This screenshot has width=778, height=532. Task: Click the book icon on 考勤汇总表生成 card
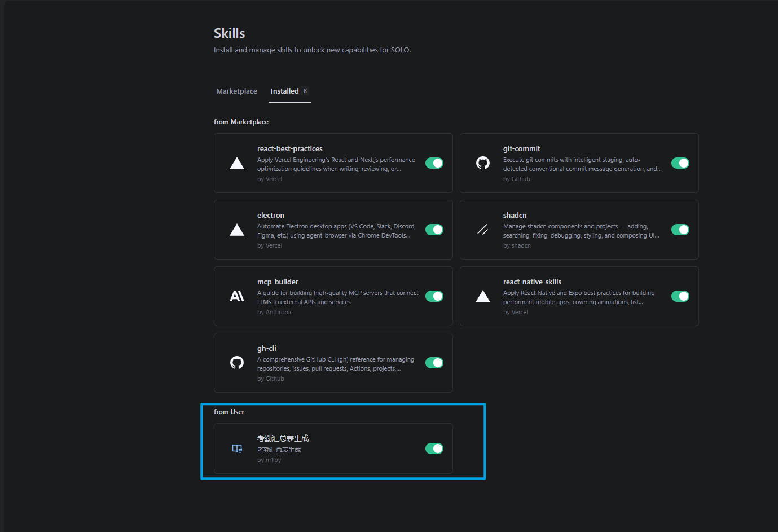click(x=237, y=449)
